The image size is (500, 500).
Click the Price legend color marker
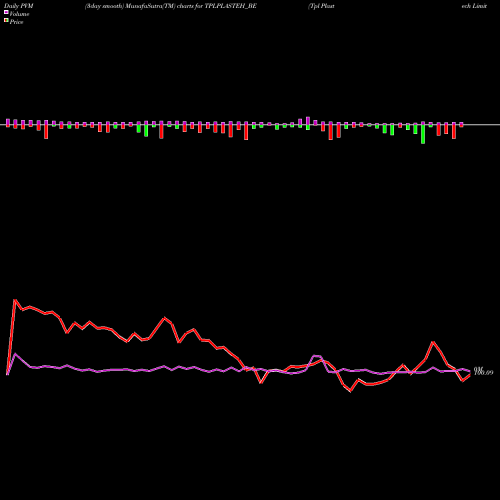[6, 21]
